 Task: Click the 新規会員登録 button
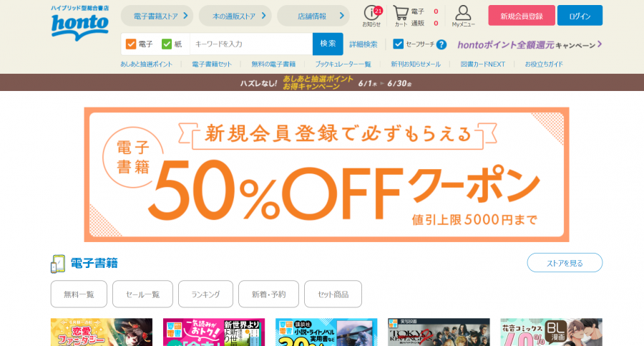[522, 16]
